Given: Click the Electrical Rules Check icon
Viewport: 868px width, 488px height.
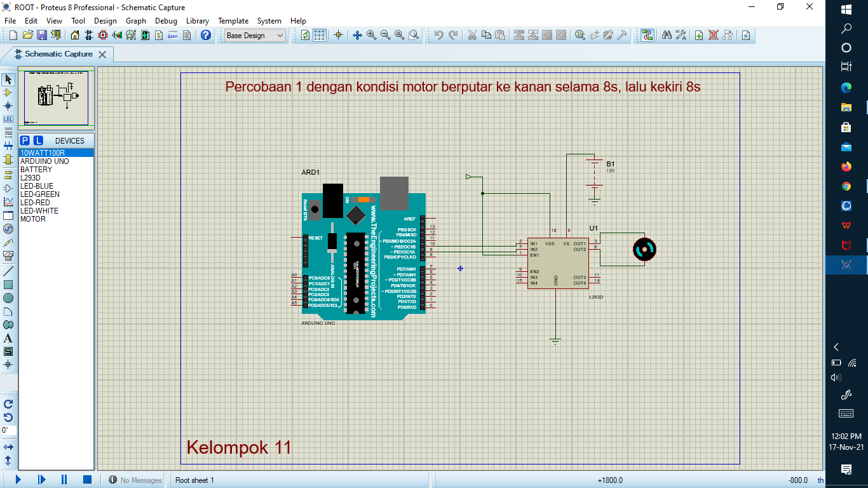Looking at the screenshot, I should (x=747, y=36).
